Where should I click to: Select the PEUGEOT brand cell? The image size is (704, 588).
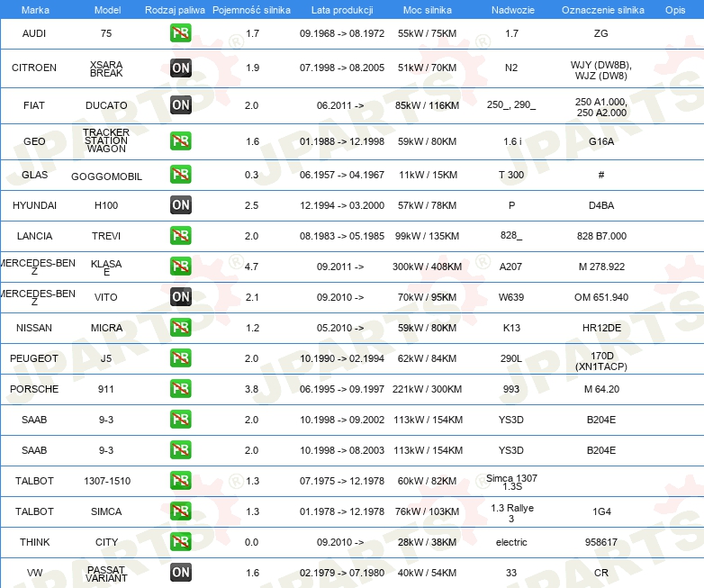point(34,358)
